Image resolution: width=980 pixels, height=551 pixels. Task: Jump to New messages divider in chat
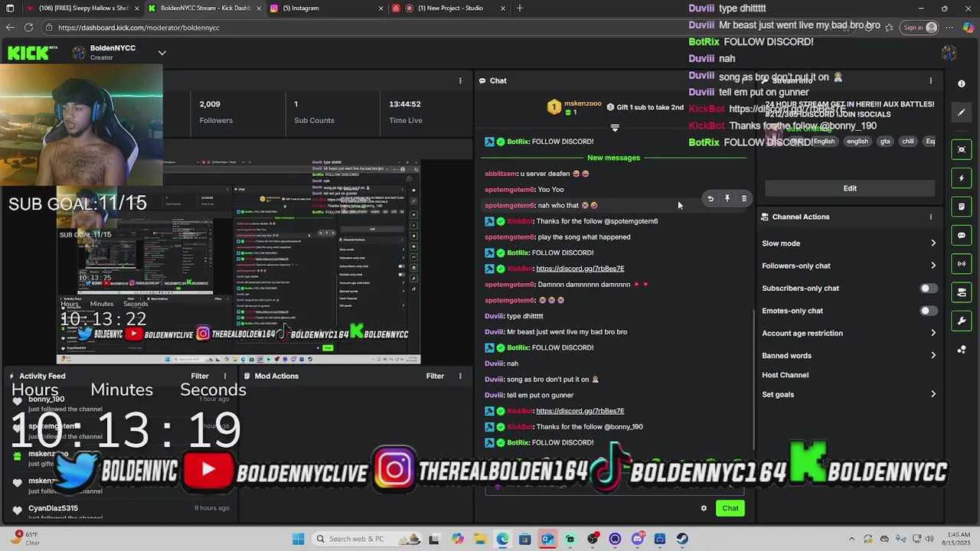[613, 158]
